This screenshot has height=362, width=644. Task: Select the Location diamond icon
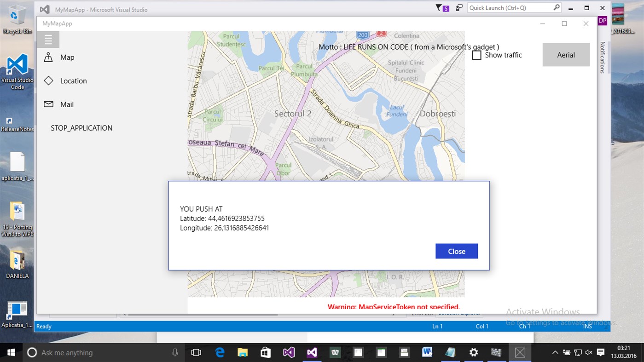(48, 80)
